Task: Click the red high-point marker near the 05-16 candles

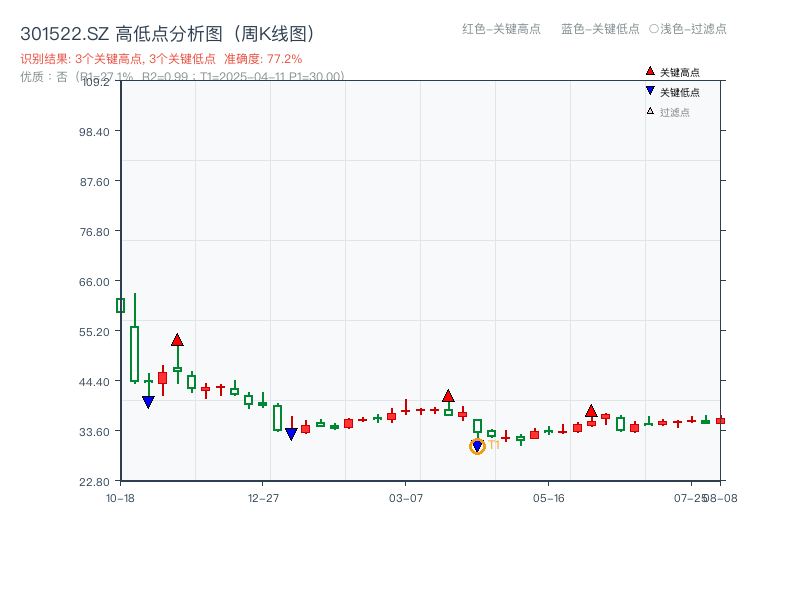Action: pyautogui.click(x=593, y=410)
